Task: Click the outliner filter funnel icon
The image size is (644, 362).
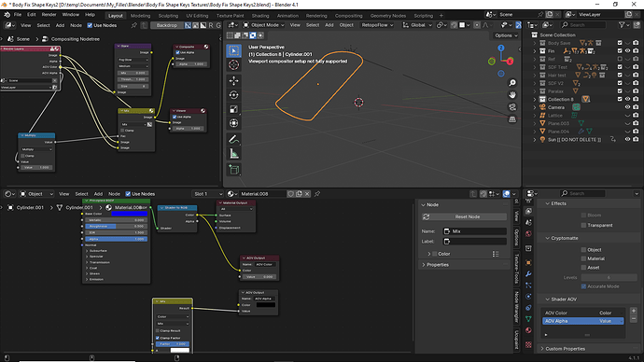Action: pos(622,25)
